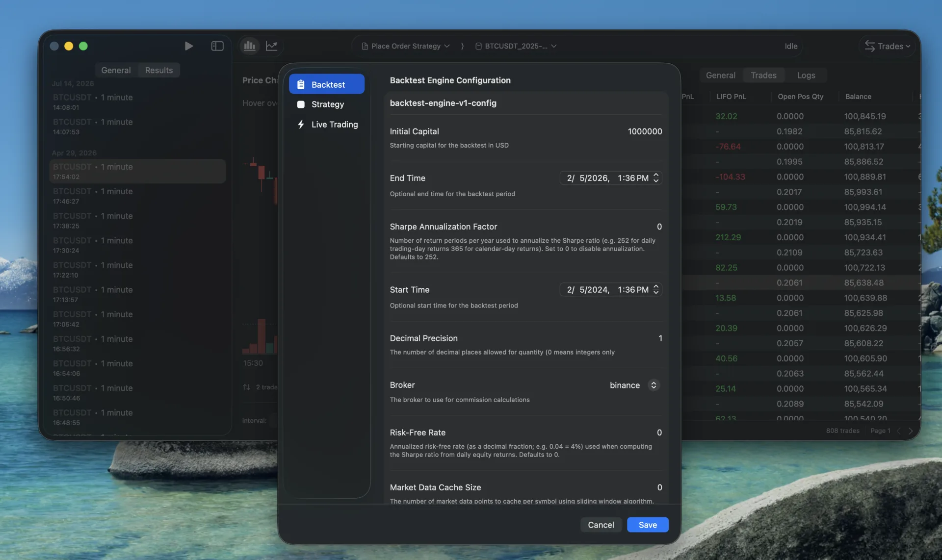The width and height of the screenshot is (942, 560).
Task: Click the balance cell 85,993.61
Action: (x=863, y=192)
